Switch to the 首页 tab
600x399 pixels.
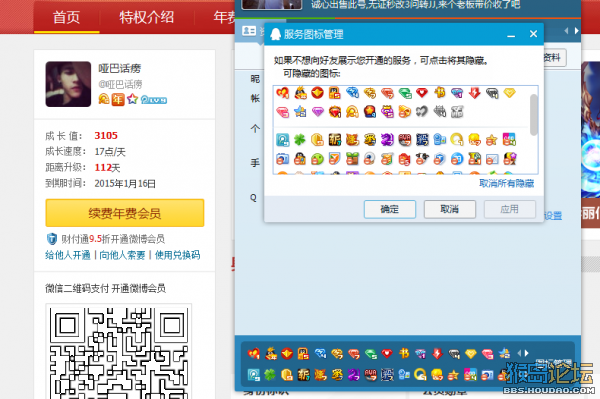coord(67,17)
